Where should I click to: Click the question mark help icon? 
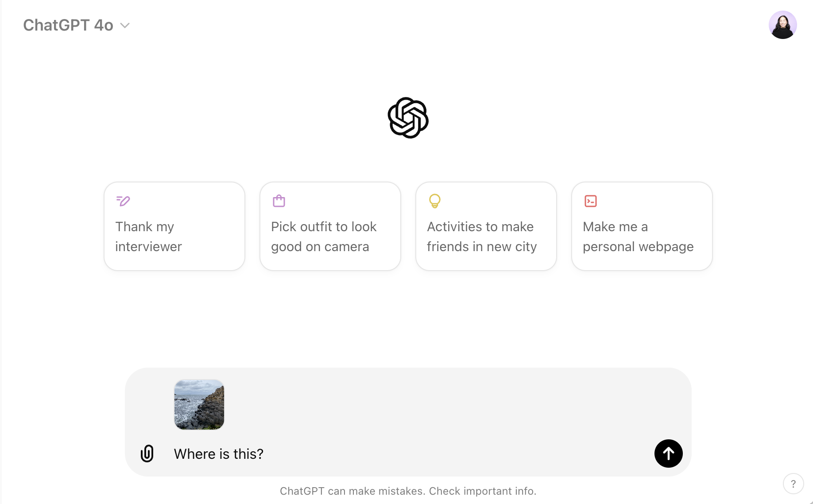point(793,484)
